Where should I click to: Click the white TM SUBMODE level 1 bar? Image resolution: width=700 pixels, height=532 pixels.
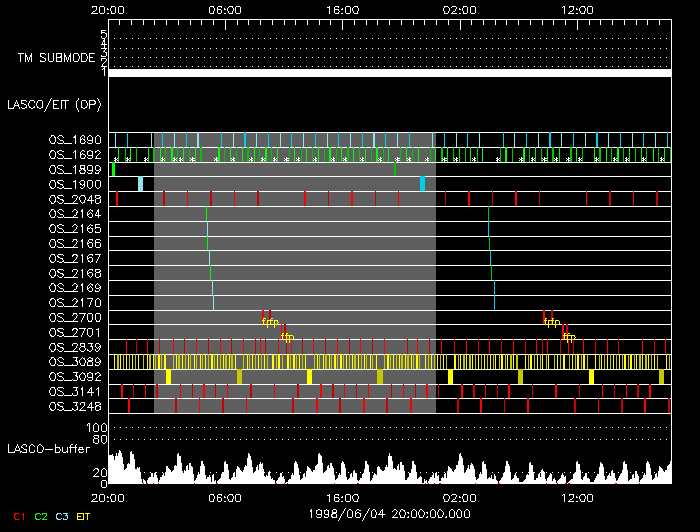coord(390,73)
